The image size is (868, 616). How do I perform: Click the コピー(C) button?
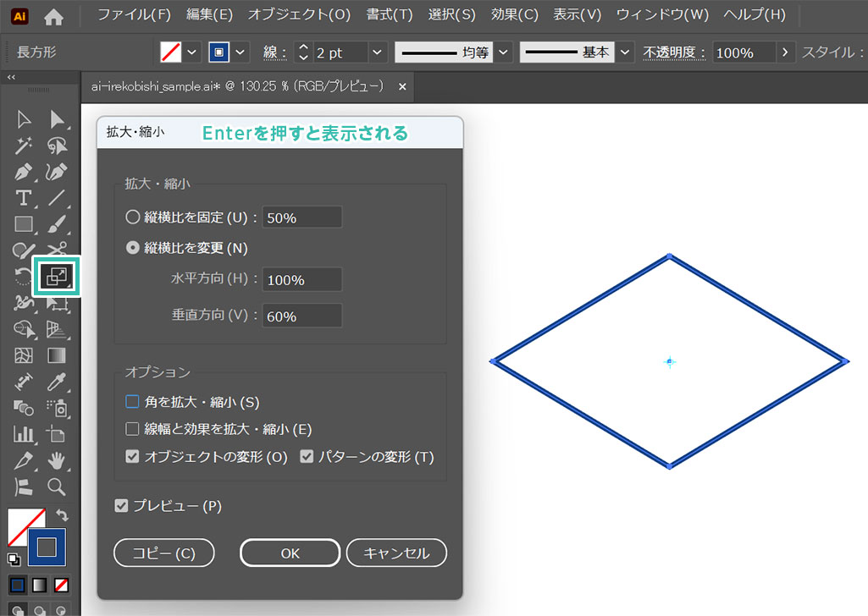coord(163,553)
